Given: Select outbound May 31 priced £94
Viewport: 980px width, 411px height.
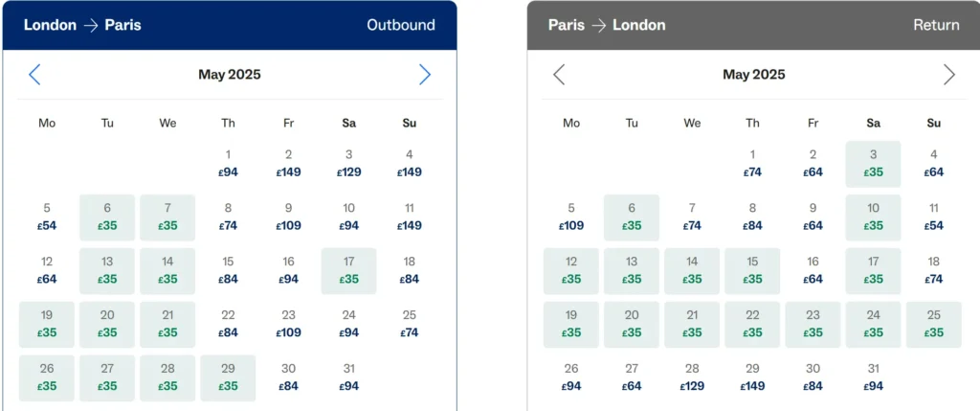Looking at the screenshot, I should coord(348,377).
